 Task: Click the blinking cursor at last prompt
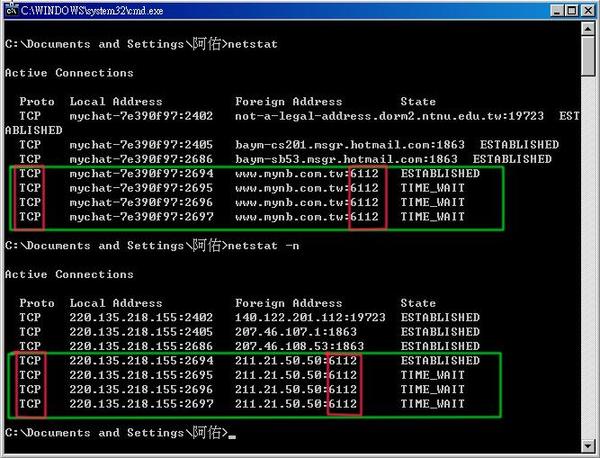232,436
